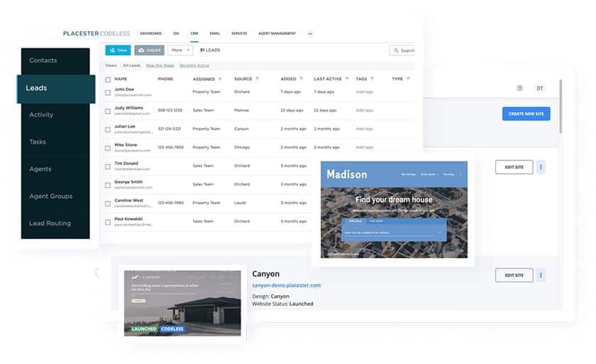Open Activity in the sidebar
Viewport: 596px width, 364px height.
[55, 115]
